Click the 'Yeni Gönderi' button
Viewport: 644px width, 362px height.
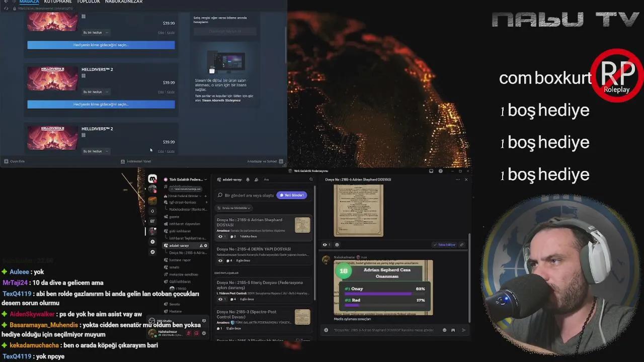pos(292,195)
